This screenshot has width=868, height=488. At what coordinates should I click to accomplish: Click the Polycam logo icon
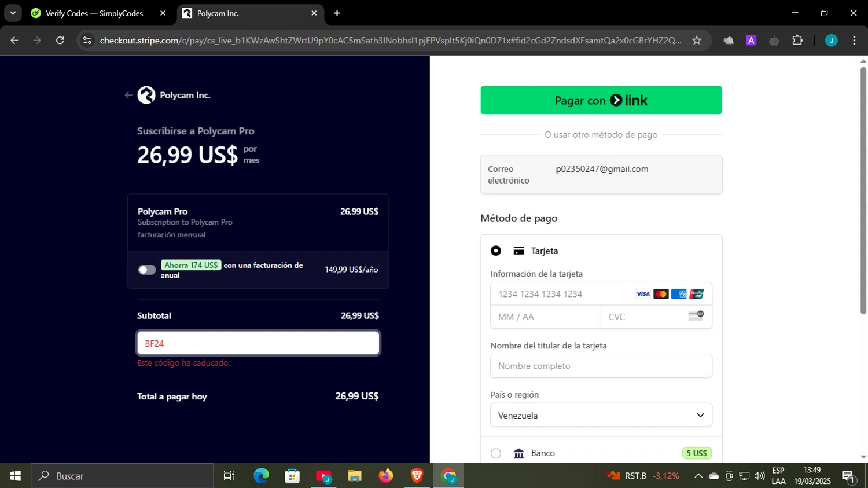146,95
